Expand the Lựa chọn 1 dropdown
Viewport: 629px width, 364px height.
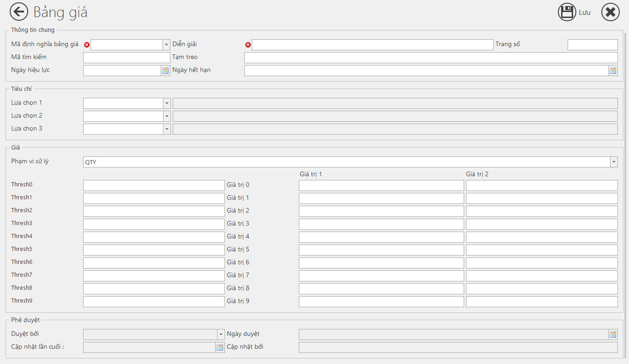(167, 103)
